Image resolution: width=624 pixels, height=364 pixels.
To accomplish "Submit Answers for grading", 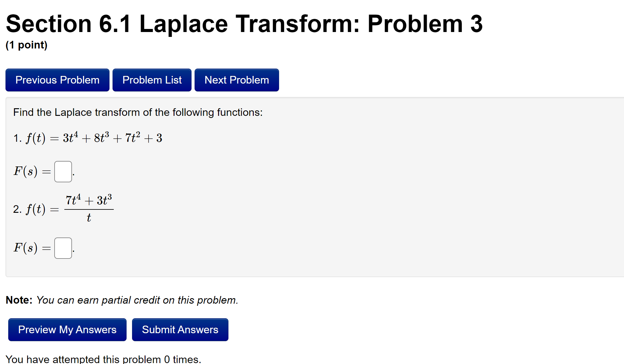I will 180,329.
